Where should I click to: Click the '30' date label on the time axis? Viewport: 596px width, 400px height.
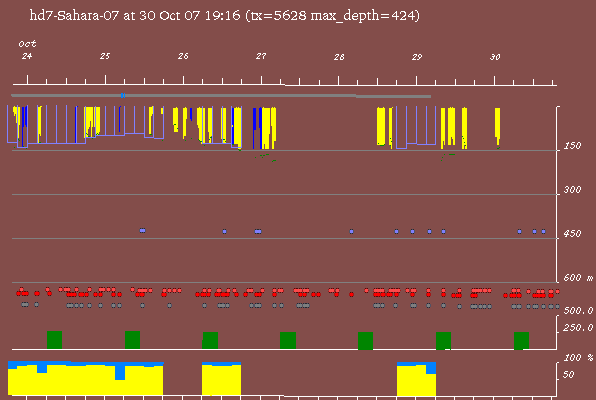tap(495, 57)
